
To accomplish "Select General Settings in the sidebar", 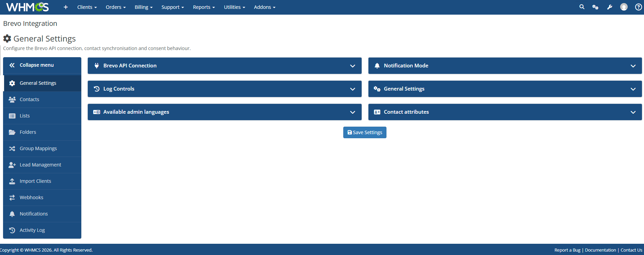I will click(x=42, y=83).
